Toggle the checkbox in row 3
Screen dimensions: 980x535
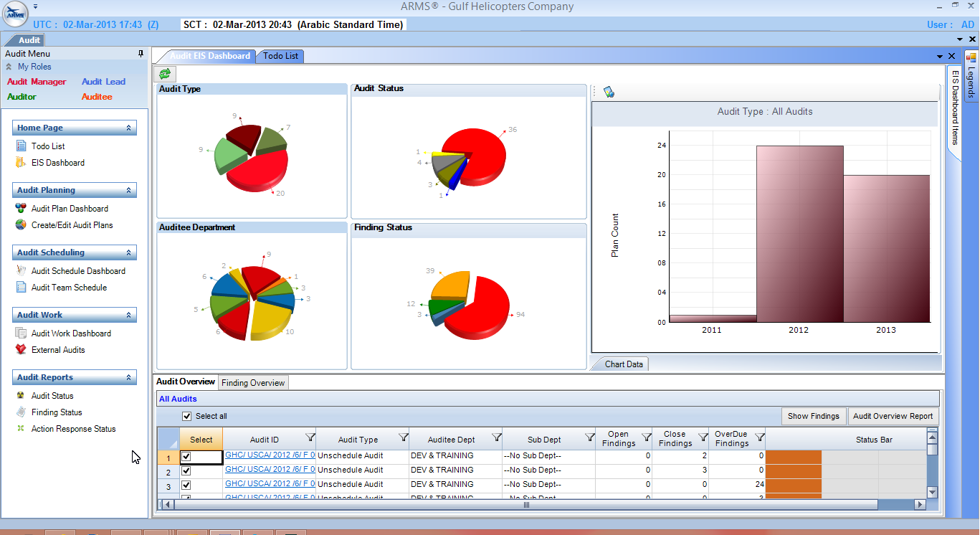(x=186, y=486)
